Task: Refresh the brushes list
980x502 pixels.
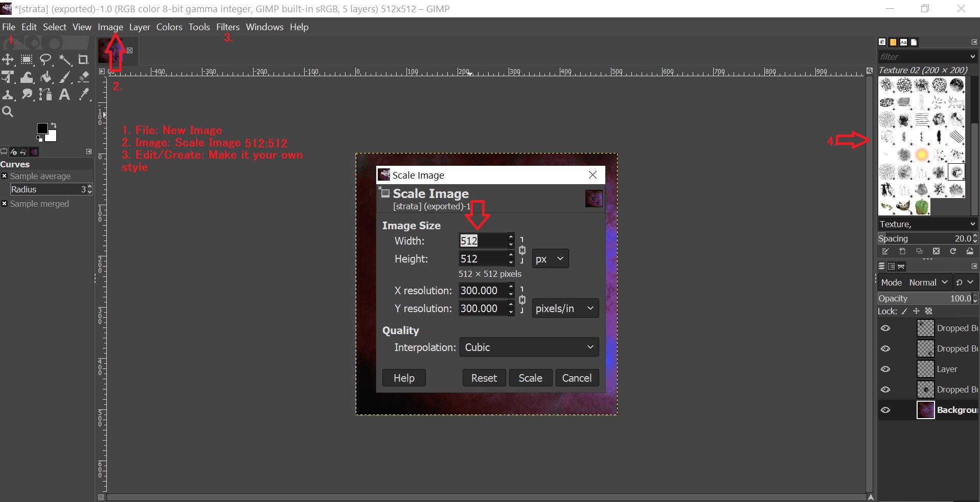Action: (953, 251)
